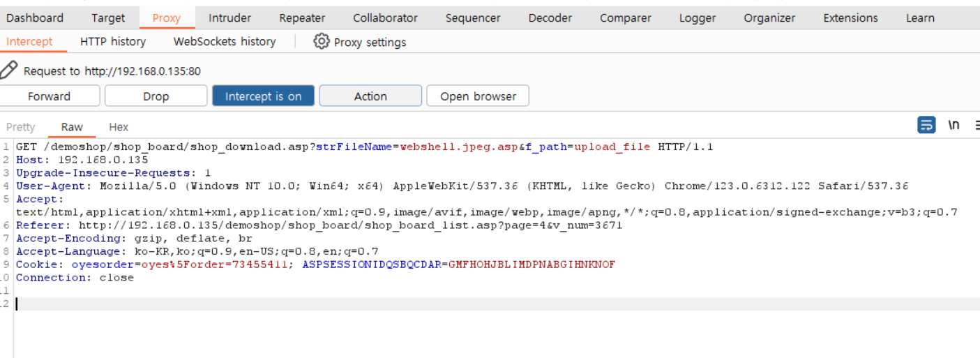Toggle the word wrap icon in editor
Viewport: 980px width, 358px height.
926,125
